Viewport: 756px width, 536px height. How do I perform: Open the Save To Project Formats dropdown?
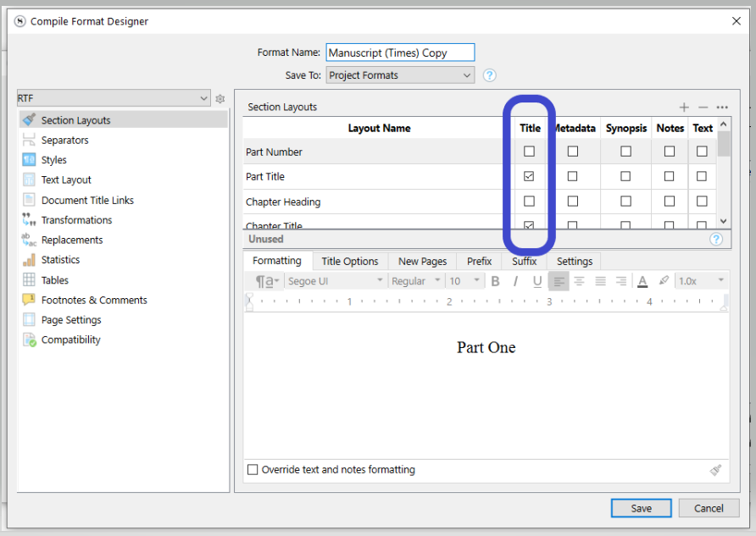tap(400, 75)
